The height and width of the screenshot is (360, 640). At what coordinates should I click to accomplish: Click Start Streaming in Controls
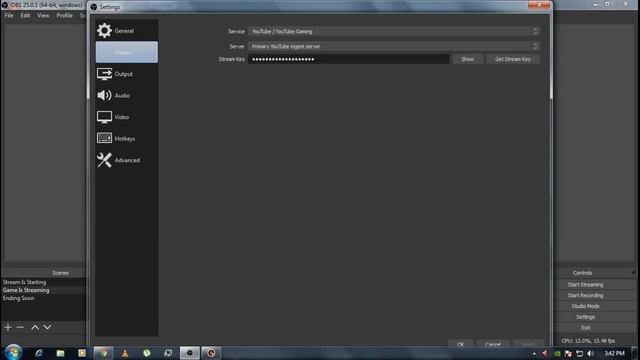pyautogui.click(x=585, y=284)
